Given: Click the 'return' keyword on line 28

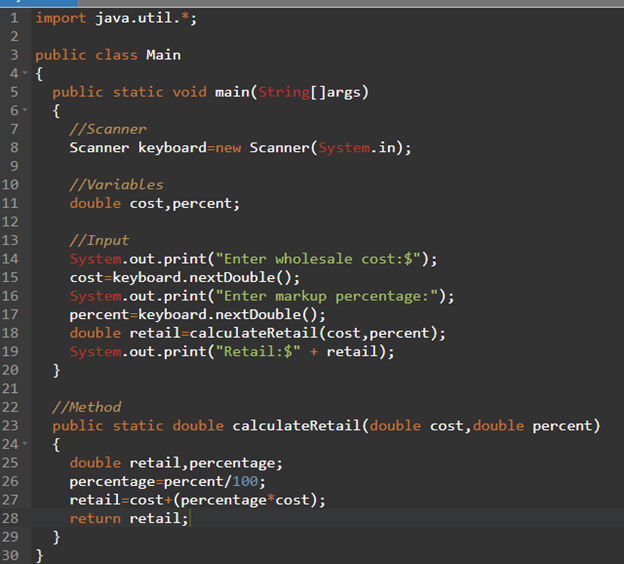Looking at the screenshot, I should pos(95,519).
